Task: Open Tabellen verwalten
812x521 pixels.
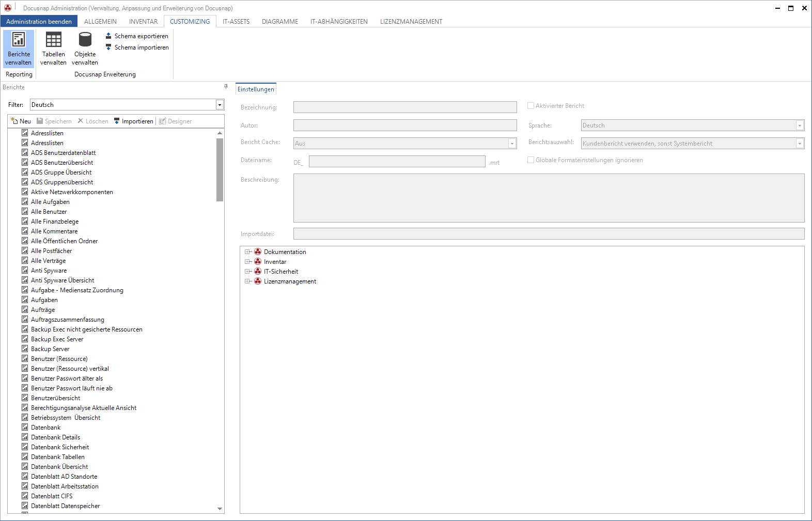Action: 53,49
